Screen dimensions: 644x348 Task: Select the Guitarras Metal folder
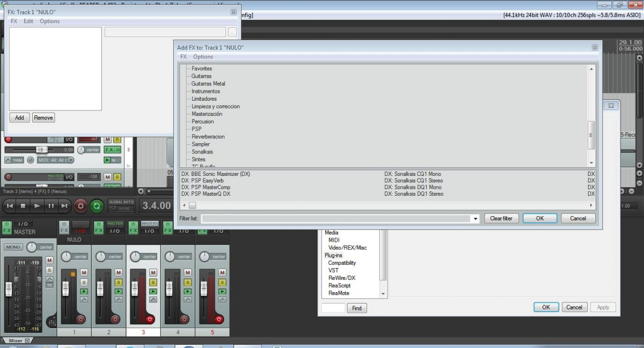coord(208,84)
